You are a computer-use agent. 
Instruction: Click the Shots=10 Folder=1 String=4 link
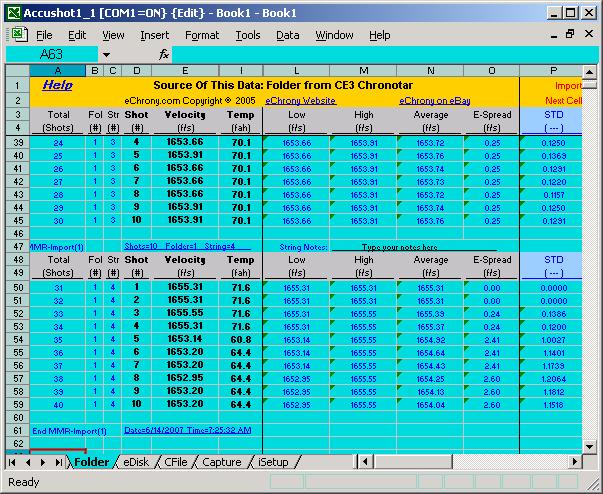(x=187, y=246)
